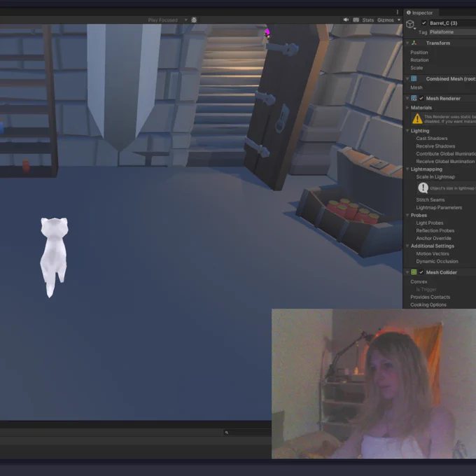Collapse the Additional Settings section
Viewport: 476px width, 476px height.
(407, 246)
